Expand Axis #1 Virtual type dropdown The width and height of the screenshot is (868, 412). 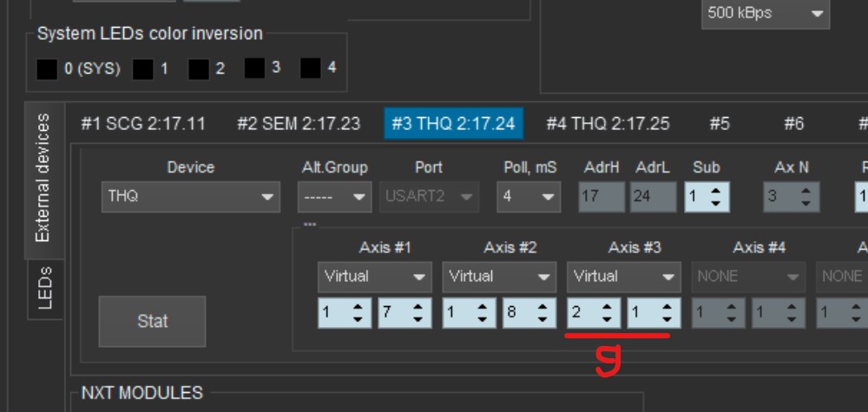[374, 277]
